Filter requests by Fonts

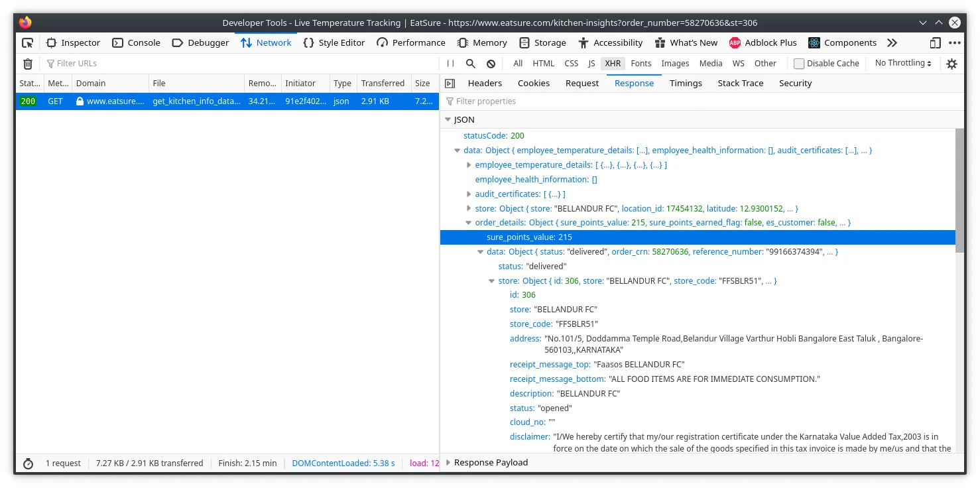pos(641,64)
